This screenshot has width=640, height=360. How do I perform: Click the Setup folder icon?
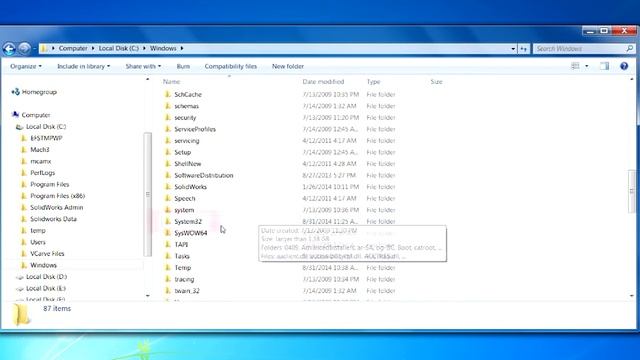pyautogui.click(x=167, y=152)
